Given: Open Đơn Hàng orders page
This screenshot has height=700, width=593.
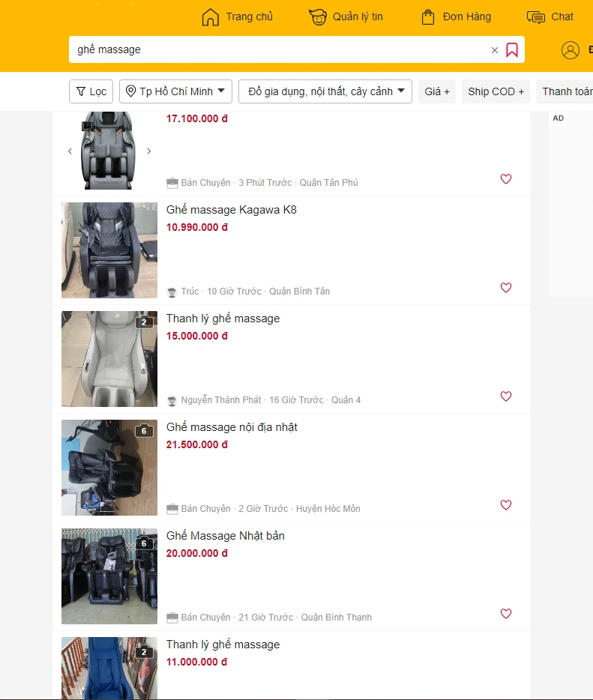Looking at the screenshot, I should tap(456, 16).
